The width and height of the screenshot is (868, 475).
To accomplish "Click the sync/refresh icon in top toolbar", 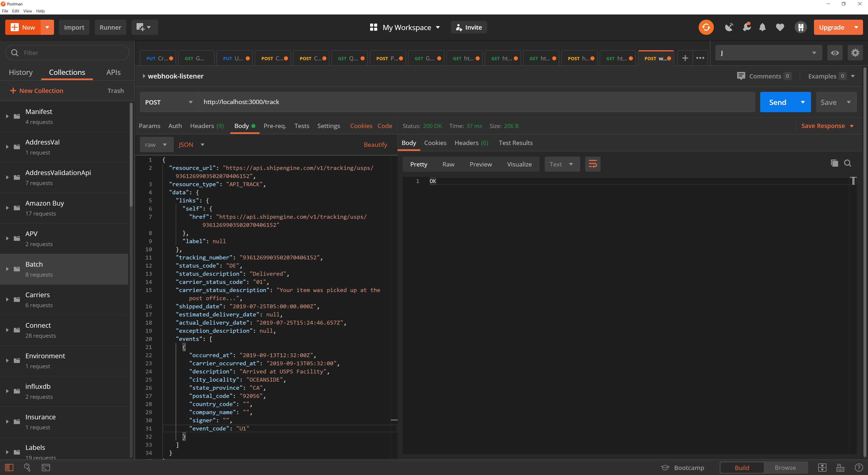I will 706,27.
